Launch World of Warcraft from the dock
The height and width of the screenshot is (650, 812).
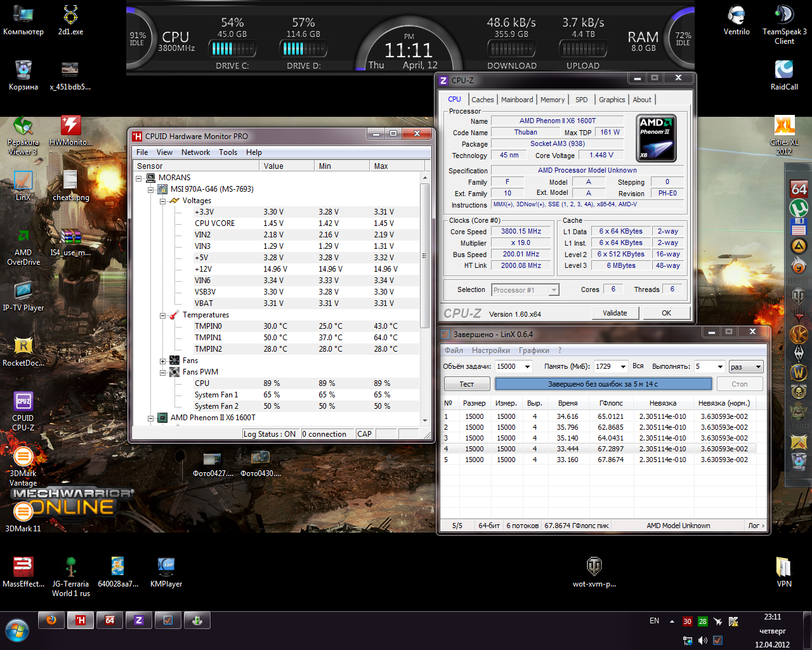799,372
